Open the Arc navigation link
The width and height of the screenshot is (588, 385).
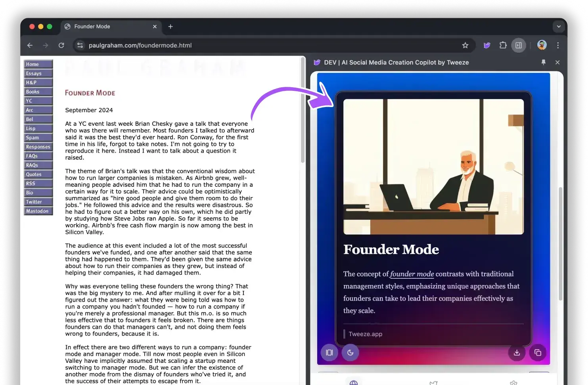pos(38,110)
